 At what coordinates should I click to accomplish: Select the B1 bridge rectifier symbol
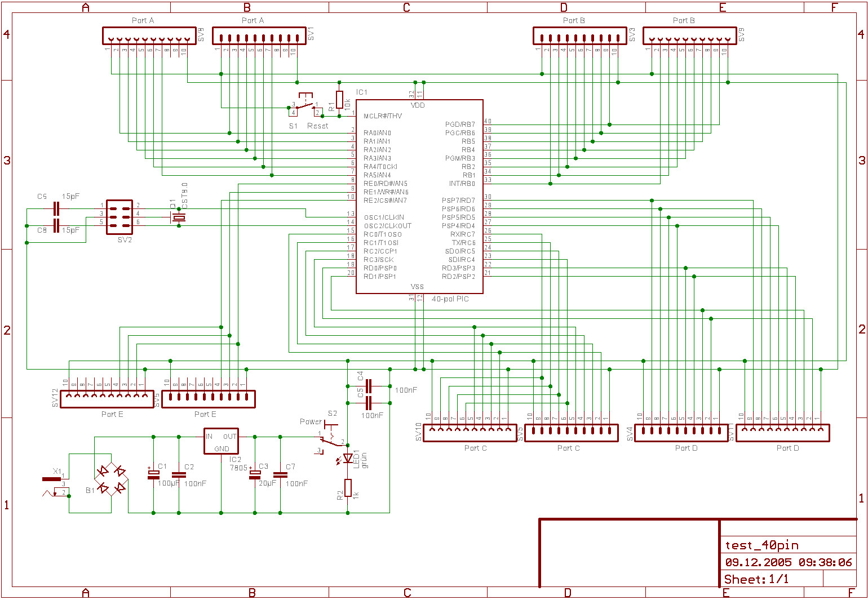(x=111, y=479)
